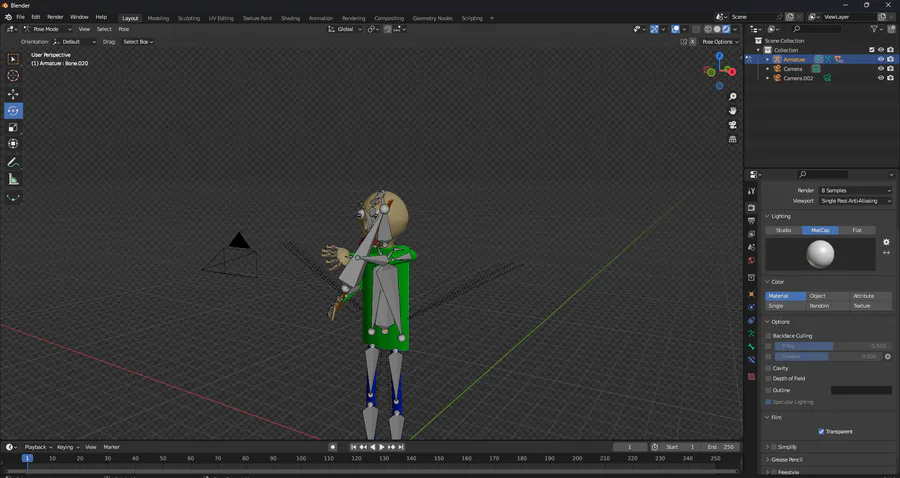Open Viewport Single Pass Anti-Aliasing dropdown
Viewport: 900px width, 478px height.
point(856,201)
